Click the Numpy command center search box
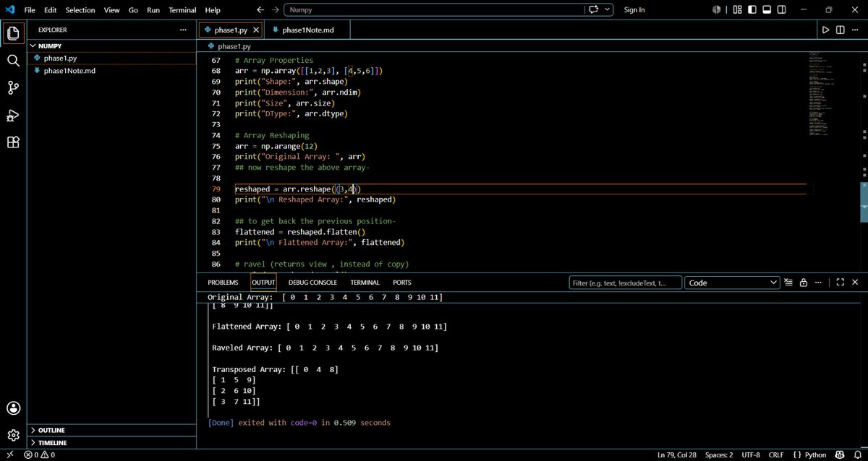 [433, 10]
